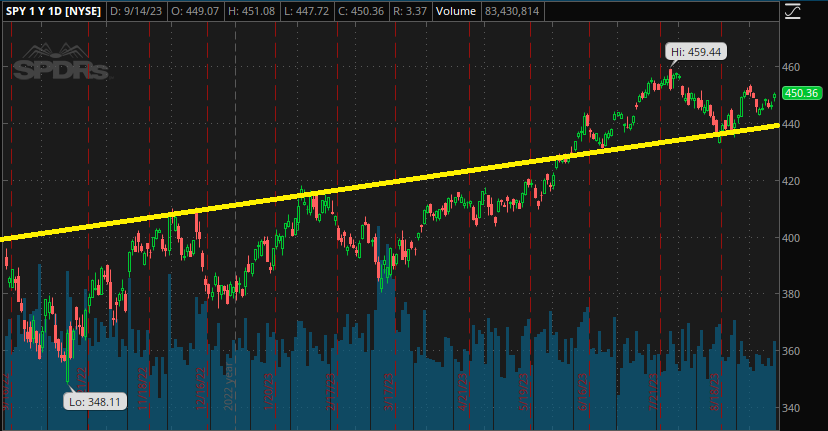Click the green 450.36 last price tag
The height and width of the screenshot is (431, 828).
(x=801, y=93)
